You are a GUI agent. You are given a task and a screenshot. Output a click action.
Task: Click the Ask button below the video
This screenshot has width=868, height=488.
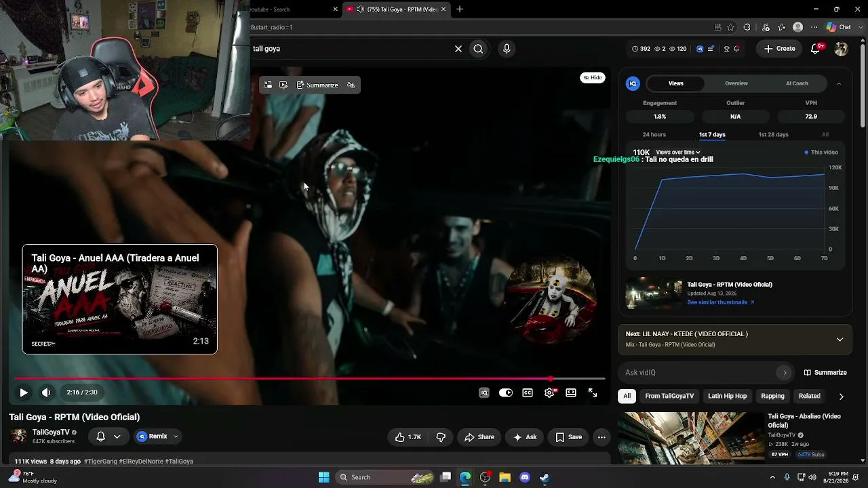pos(525,437)
